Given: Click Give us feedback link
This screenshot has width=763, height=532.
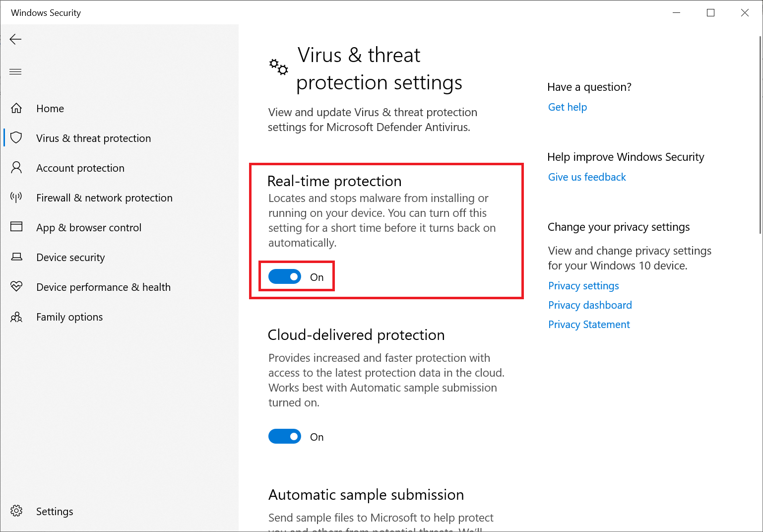Looking at the screenshot, I should 587,177.
